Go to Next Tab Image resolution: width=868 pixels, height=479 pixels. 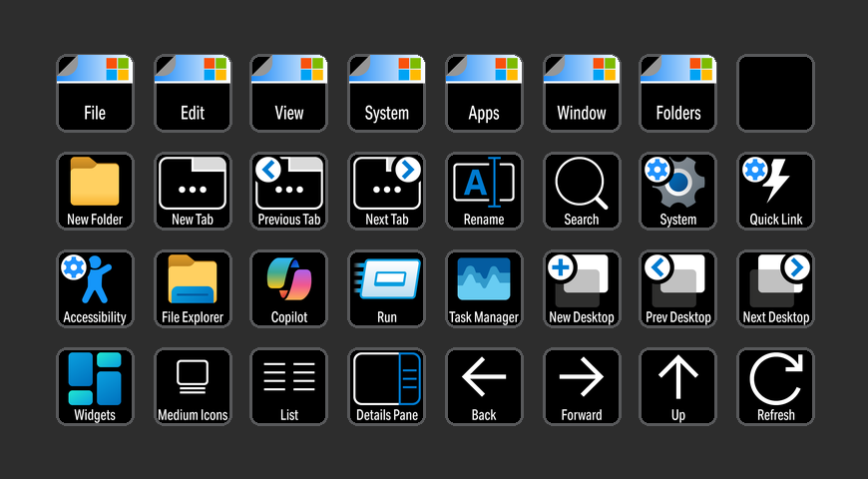386,191
